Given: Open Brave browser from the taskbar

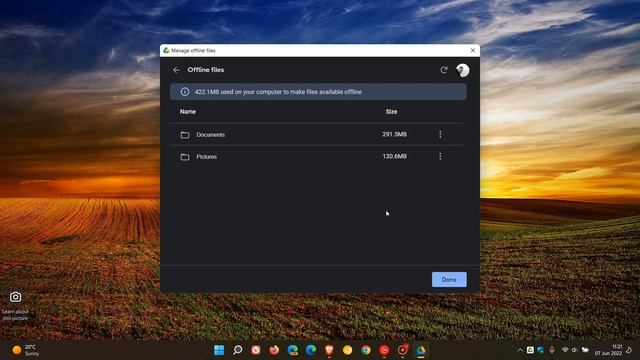Looking at the screenshot, I should point(329,350).
